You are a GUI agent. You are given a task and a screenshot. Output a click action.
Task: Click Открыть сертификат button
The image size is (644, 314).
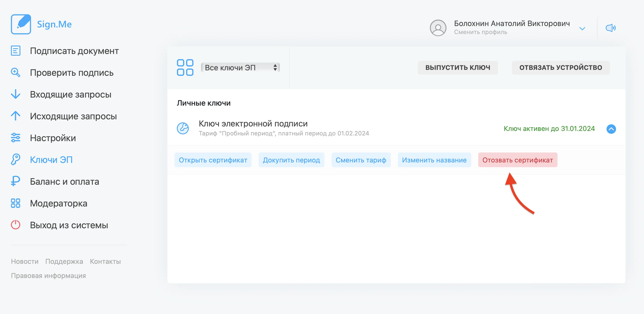click(x=213, y=160)
